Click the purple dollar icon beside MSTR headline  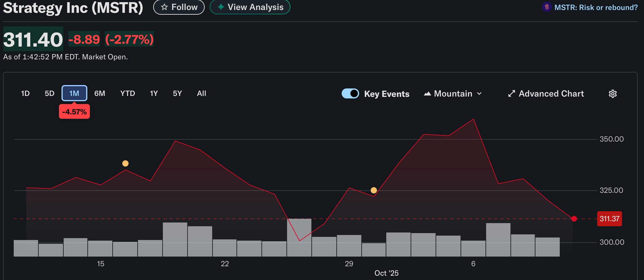[x=547, y=7]
